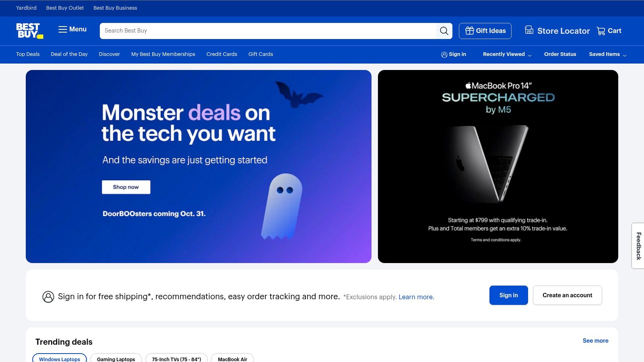644x362 pixels.
Task: Open My Best Buy Memberships
Action: point(163,54)
